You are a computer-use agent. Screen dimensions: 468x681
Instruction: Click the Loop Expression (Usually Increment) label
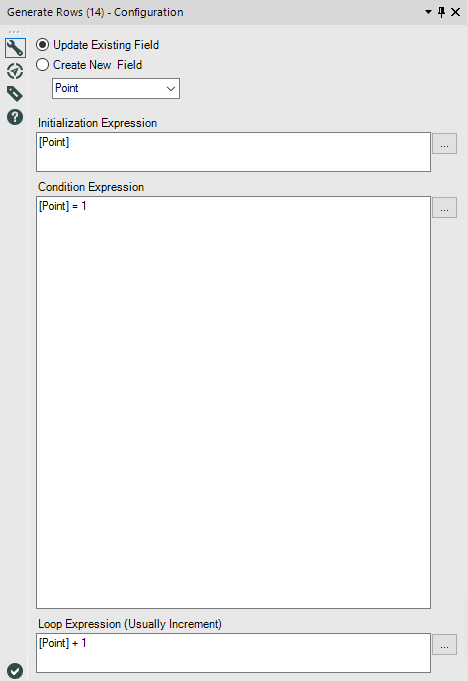pyautogui.click(x=130, y=624)
